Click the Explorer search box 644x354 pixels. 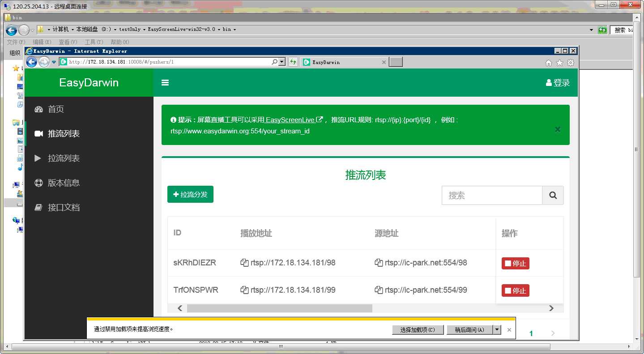[x=622, y=30]
